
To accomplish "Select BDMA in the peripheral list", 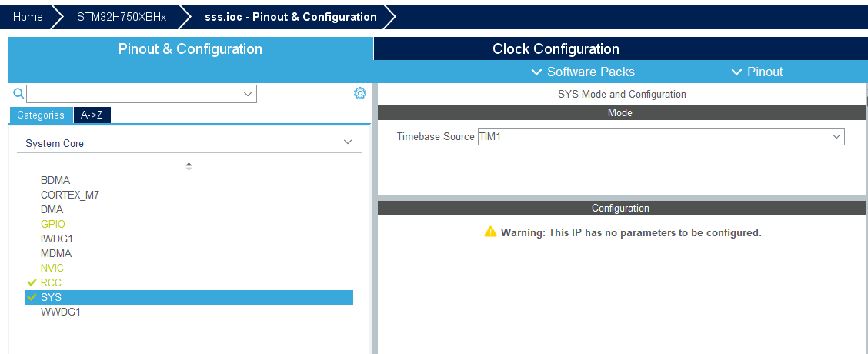I will pyautogui.click(x=55, y=181).
